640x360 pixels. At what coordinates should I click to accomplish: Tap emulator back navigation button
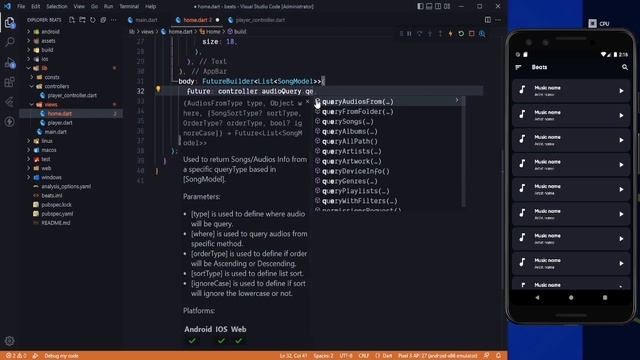pos(537,298)
